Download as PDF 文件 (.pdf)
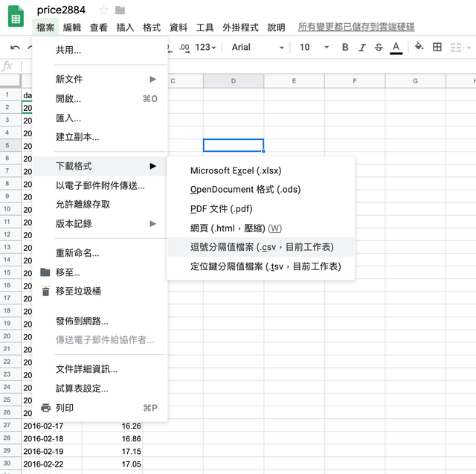Screen dimensions: 476x474 coord(261,209)
